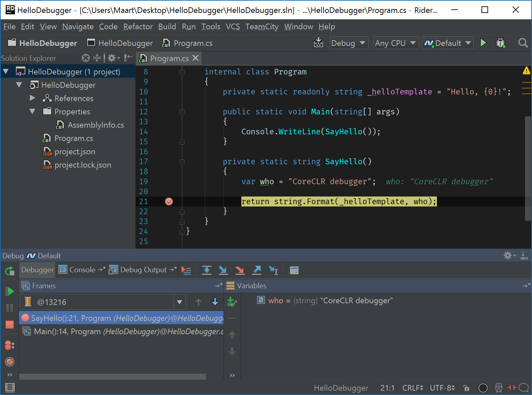
Task: Switch to Console tab
Action: point(82,270)
